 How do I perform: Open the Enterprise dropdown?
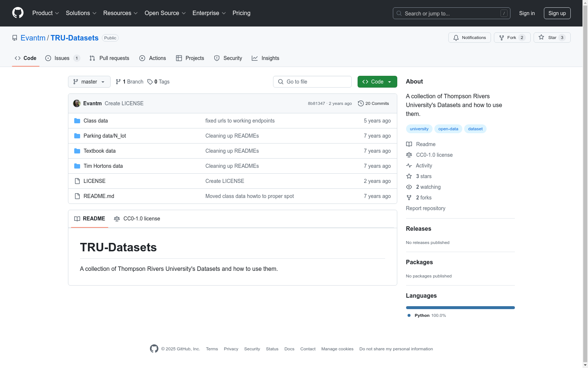pos(209,13)
